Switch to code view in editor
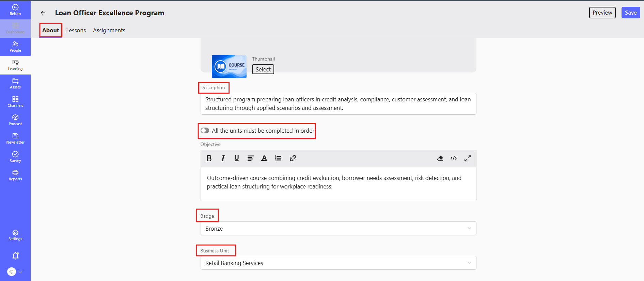Screen dimensions: 644x281 tap(454, 158)
